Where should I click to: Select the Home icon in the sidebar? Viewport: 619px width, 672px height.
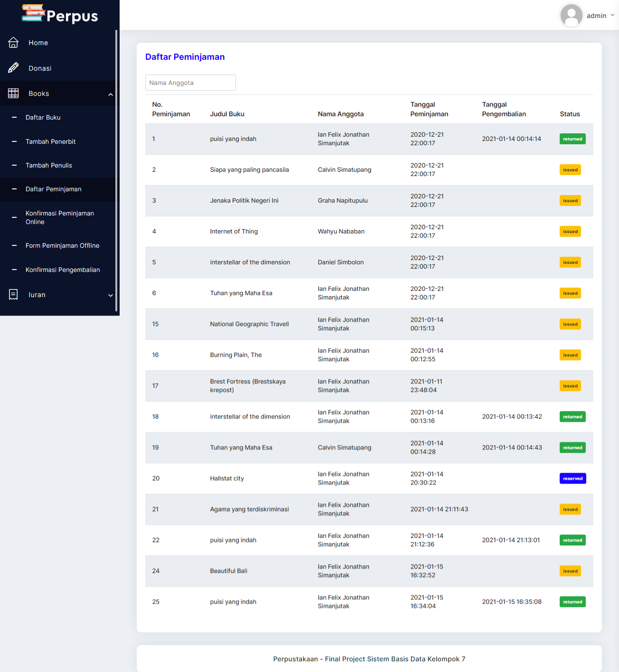(x=13, y=42)
